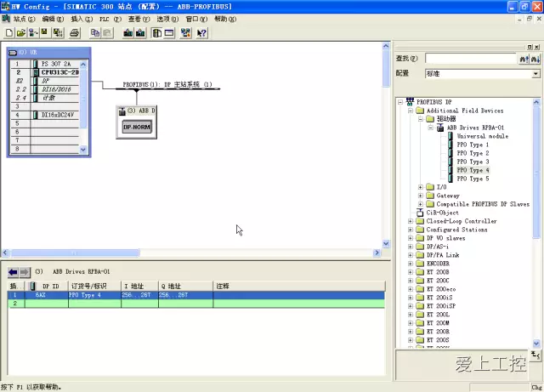Expand the Closed-Loop Controller folder
Image resolution: width=544 pixels, height=392 pixels.
pos(411,221)
